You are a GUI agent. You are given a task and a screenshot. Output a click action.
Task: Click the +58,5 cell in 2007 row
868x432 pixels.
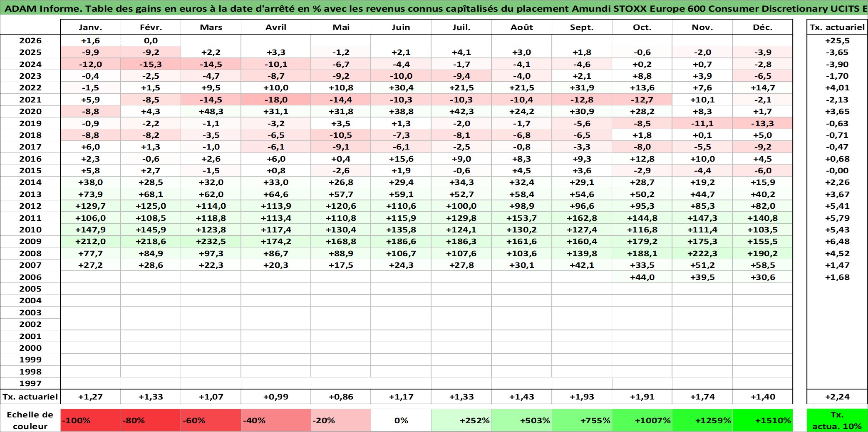[763, 265]
